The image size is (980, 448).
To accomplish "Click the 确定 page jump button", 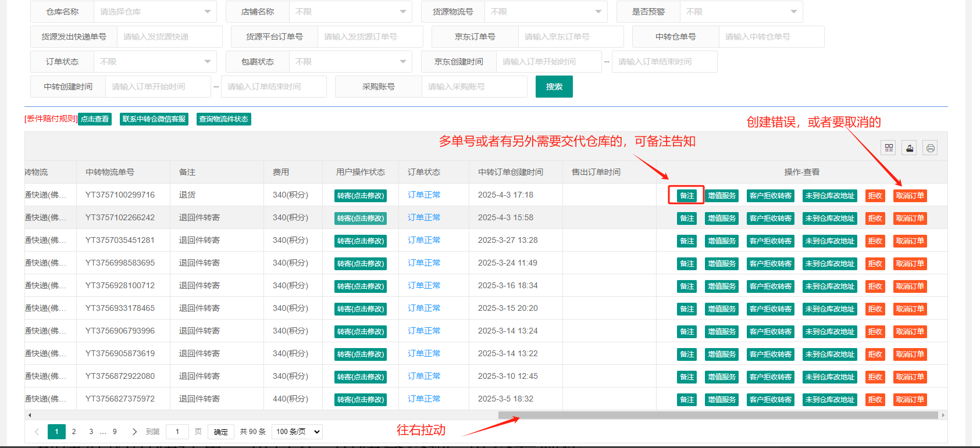I will pos(221,432).
